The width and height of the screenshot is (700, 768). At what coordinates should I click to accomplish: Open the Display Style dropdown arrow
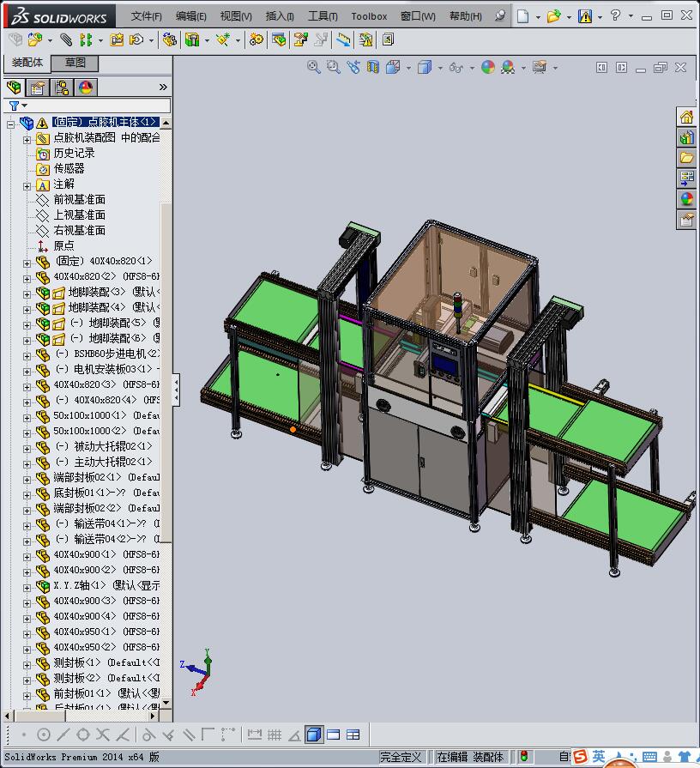click(x=439, y=68)
